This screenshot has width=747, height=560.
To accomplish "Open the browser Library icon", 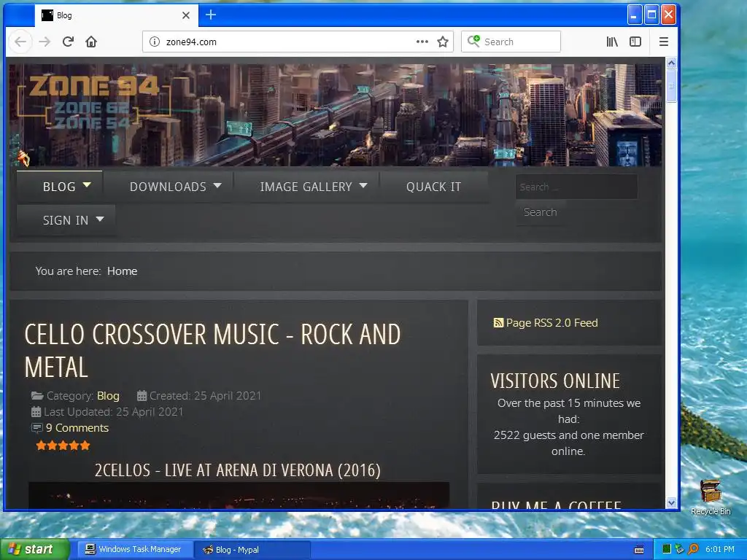I will point(612,42).
